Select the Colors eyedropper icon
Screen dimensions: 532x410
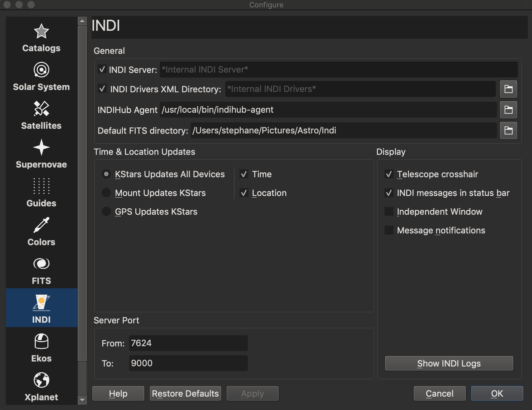click(x=41, y=225)
